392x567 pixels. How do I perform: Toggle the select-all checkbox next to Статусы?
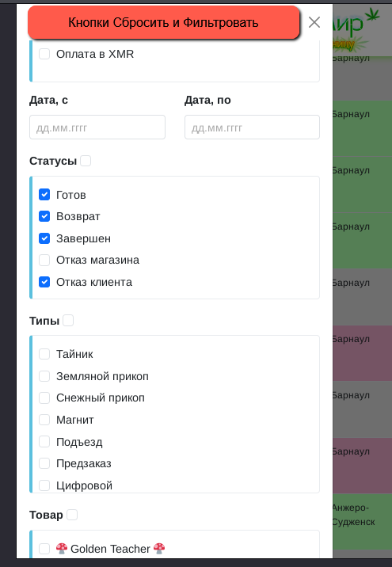(86, 161)
